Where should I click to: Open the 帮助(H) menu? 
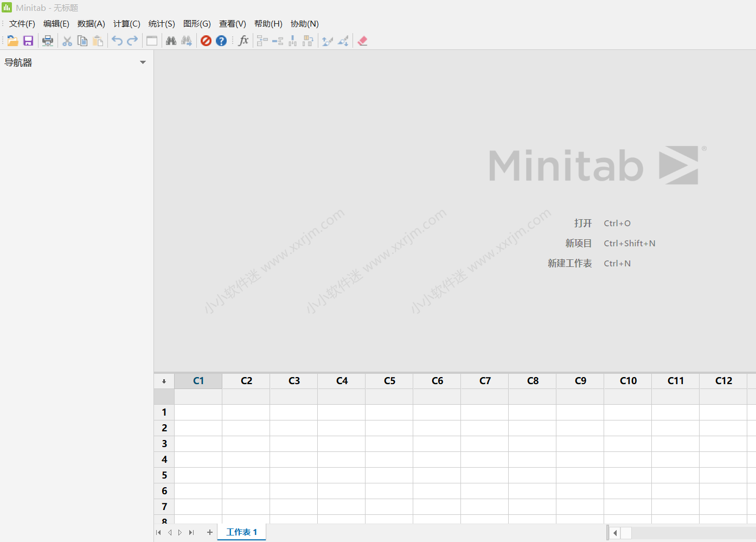(x=268, y=24)
